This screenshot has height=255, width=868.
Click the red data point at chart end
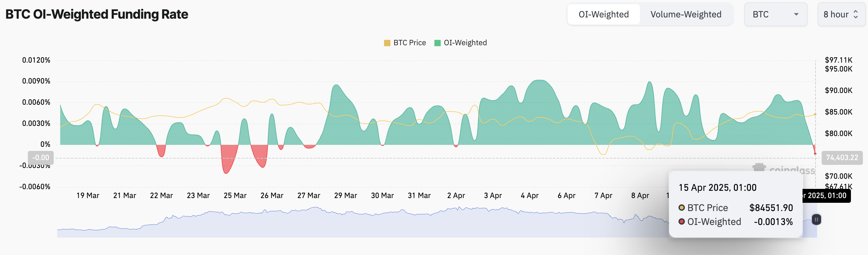[815, 154]
